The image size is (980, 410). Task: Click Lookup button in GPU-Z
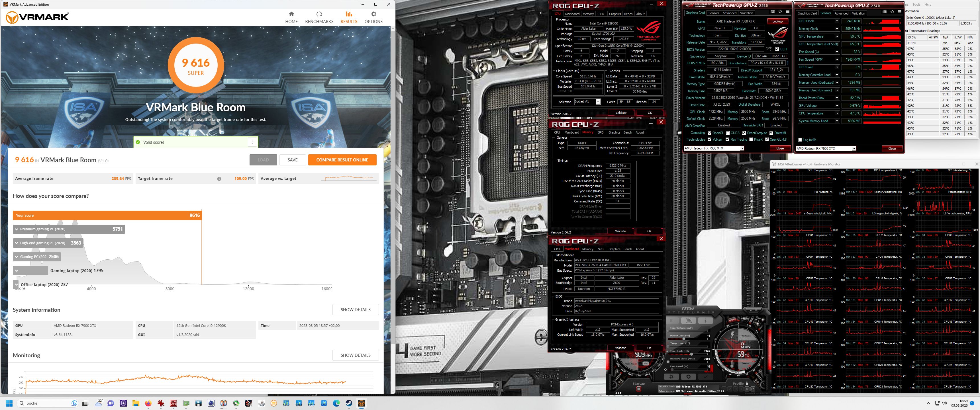(x=778, y=21)
